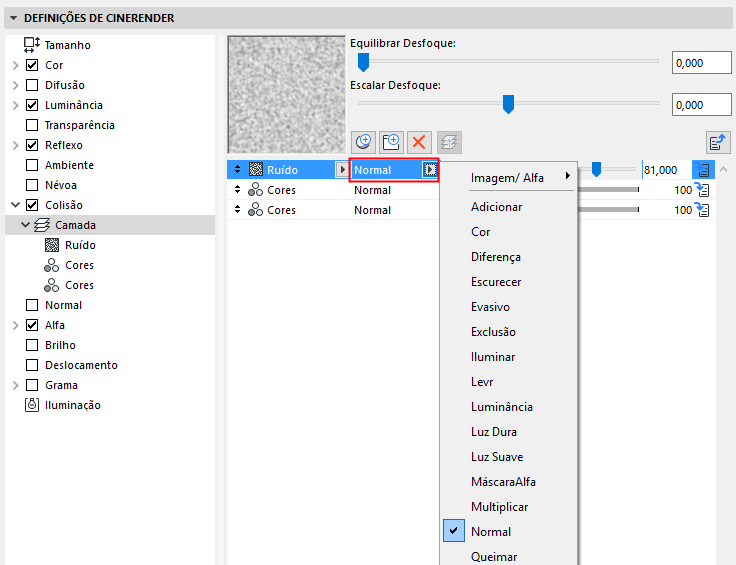
Task: Open Imagem/ Alfa submenu
Action: 508,178
